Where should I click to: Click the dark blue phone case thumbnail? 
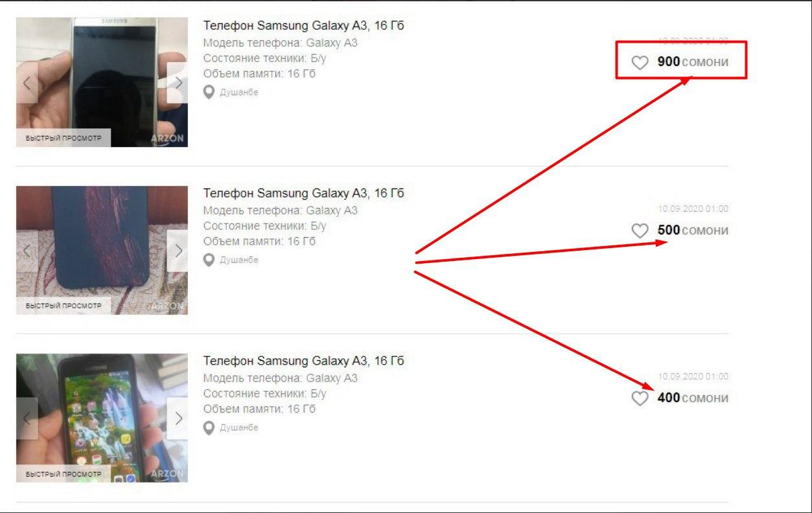(x=102, y=251)
